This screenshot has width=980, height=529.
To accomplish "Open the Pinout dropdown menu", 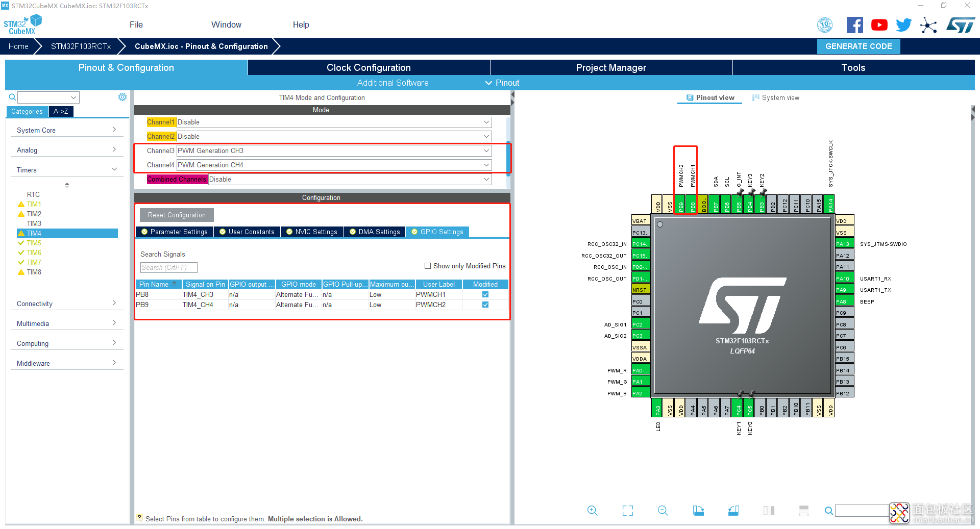I will (x=502, y=83).
